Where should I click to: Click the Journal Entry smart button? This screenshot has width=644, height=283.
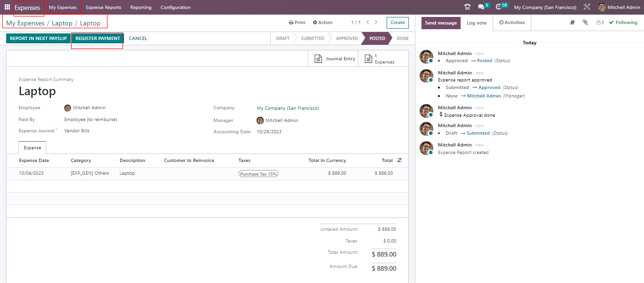tap(335, 59)
